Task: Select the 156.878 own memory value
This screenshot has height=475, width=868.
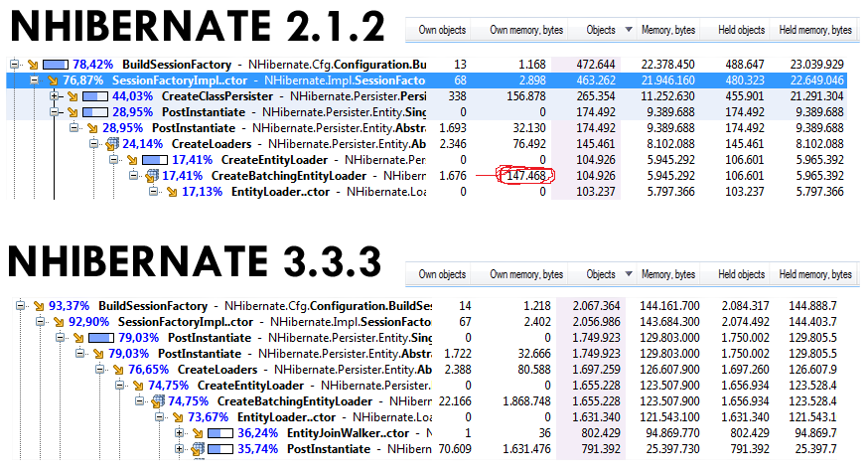Action: 526,96
